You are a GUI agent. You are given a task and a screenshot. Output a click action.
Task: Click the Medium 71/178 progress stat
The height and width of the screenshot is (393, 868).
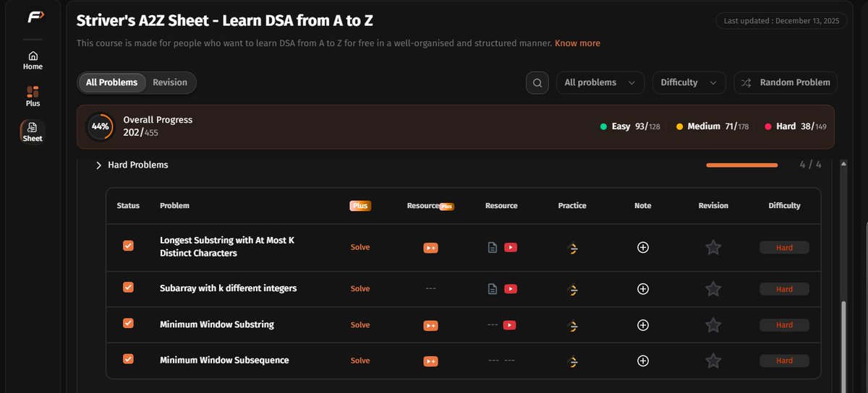tap(712, 126)
